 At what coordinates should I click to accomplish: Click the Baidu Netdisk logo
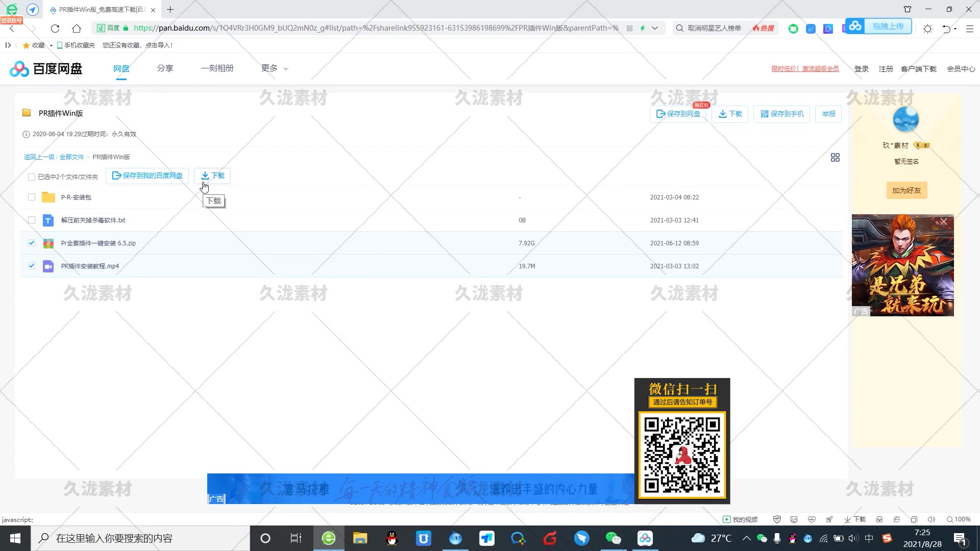[x=46, y=68]
